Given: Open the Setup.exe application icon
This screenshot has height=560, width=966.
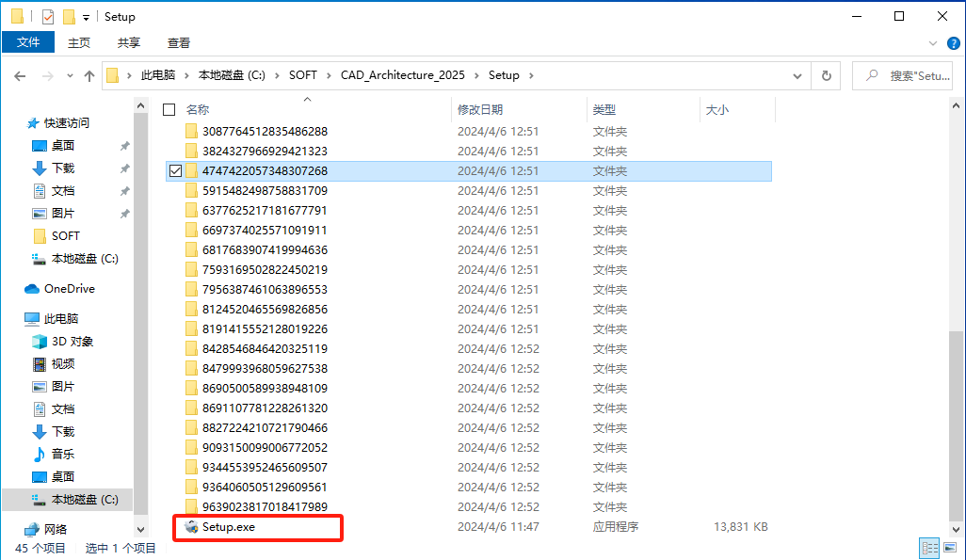Looking at the screenshot, I should 191,527.
